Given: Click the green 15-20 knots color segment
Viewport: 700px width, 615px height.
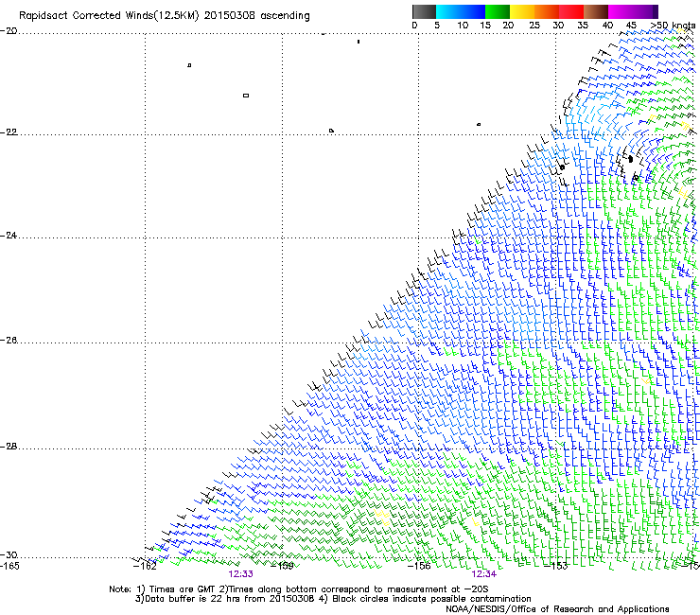Looking at the screenshot, I should click(498, 11).
